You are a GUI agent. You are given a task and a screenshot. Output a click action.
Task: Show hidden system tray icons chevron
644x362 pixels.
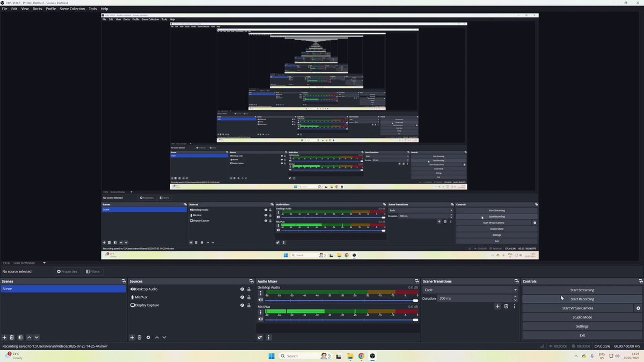click(576, 356)
